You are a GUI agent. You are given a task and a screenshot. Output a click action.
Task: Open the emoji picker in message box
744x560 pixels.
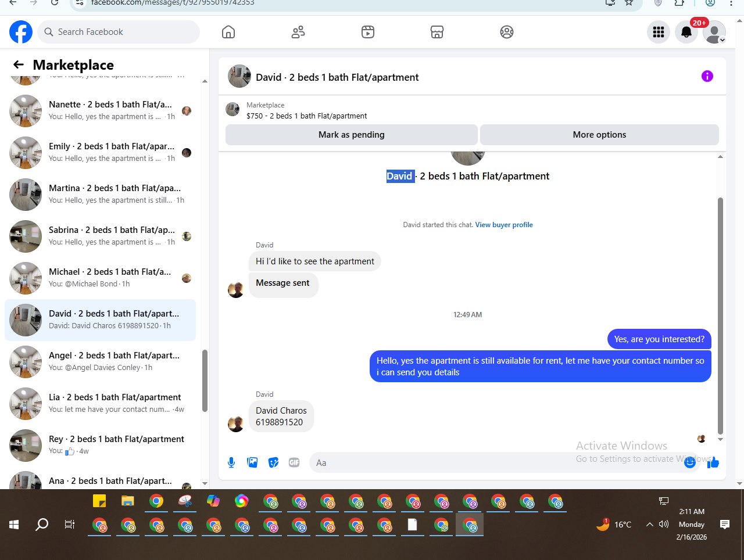pyautogui.click(x=690, y=462)
